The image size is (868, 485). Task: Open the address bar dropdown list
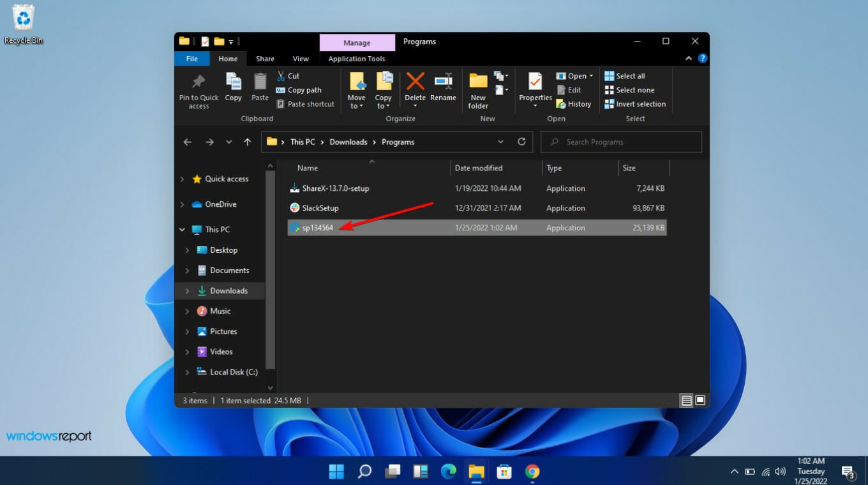500,142
